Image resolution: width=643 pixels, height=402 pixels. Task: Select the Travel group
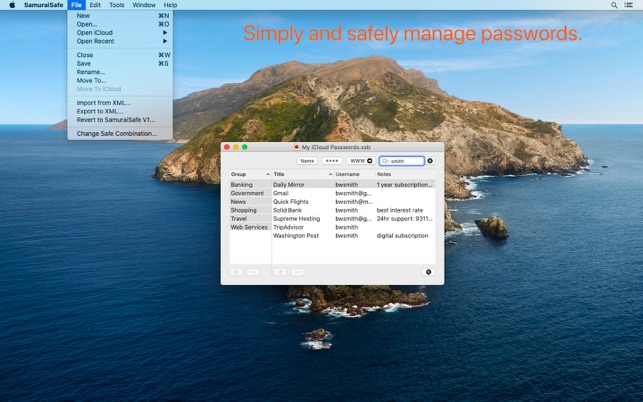click(x=250, y=219)
